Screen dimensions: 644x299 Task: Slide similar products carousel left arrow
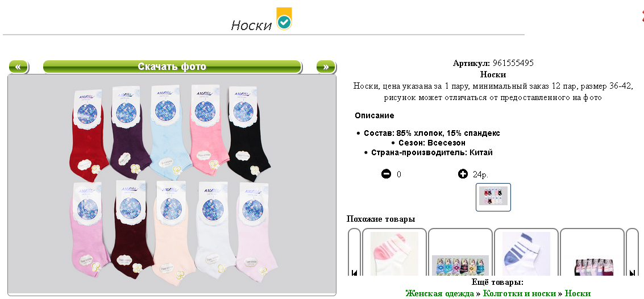click(354, 273)
